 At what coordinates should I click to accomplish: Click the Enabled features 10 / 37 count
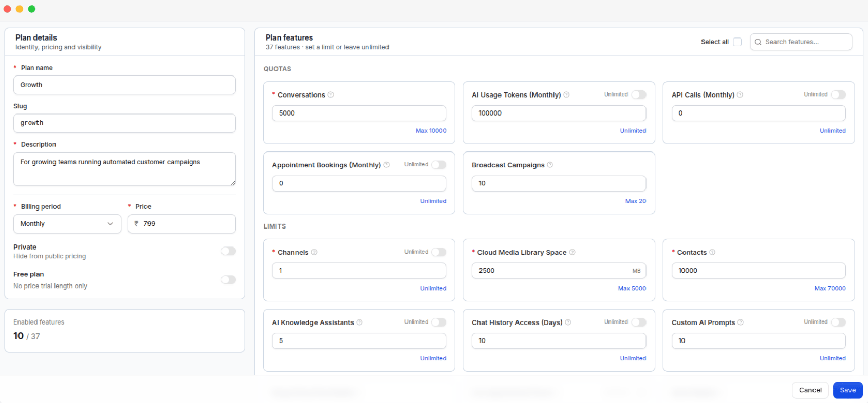[27, 336]
